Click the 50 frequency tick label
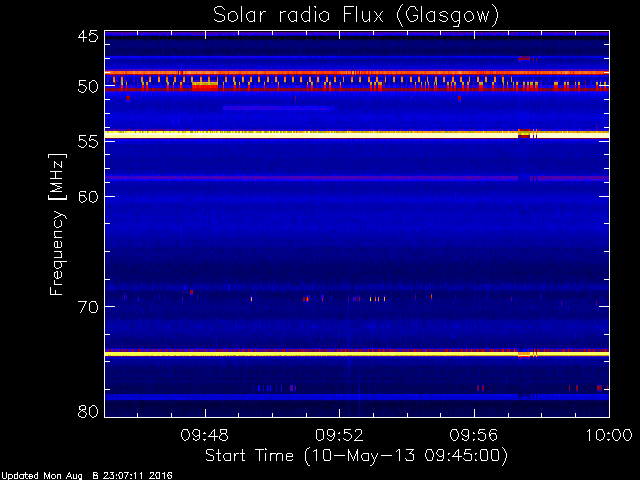640x480 pixels. click(88, 87)
